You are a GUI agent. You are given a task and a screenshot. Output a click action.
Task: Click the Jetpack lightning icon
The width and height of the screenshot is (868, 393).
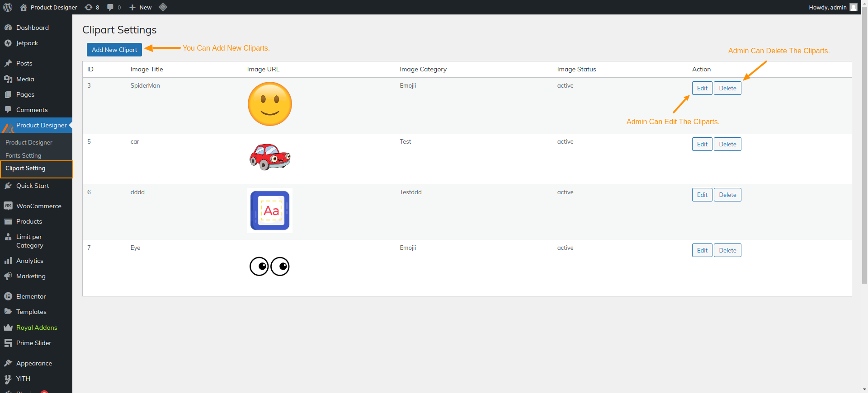point(8,43)
